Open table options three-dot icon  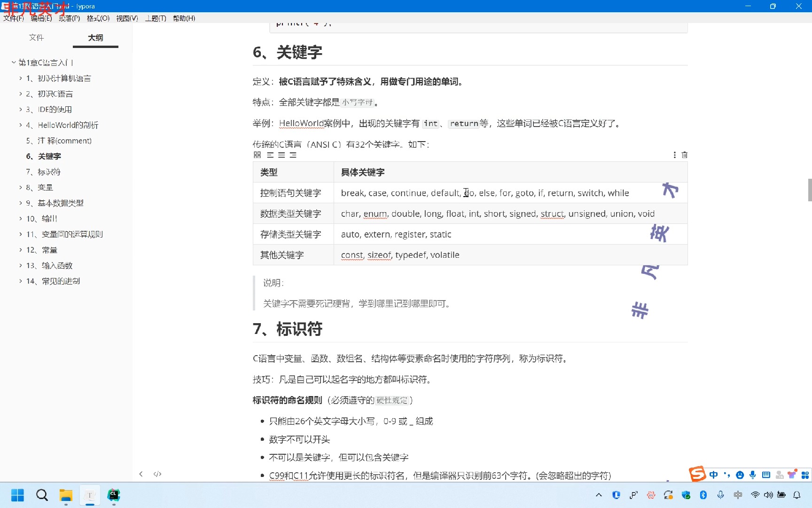[x=674, y=155]
